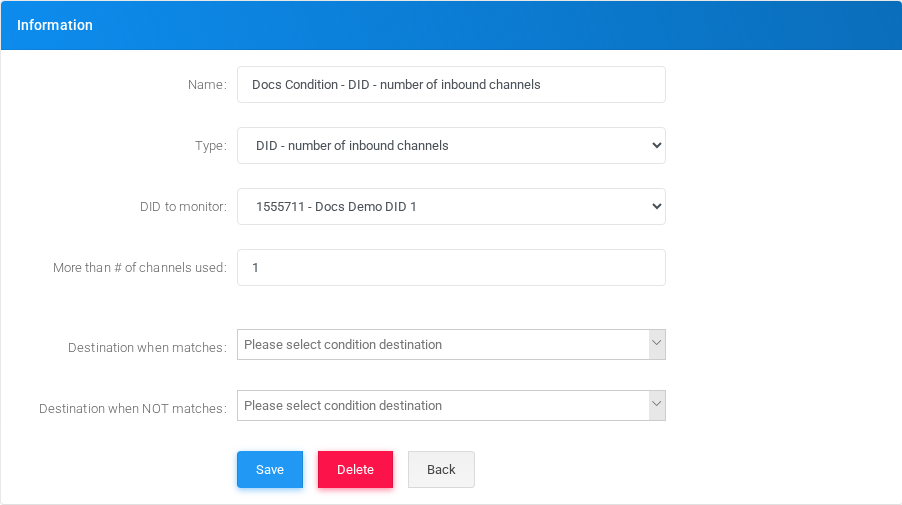Click 'More than # of channels used:' label

(x=140, y=267)
